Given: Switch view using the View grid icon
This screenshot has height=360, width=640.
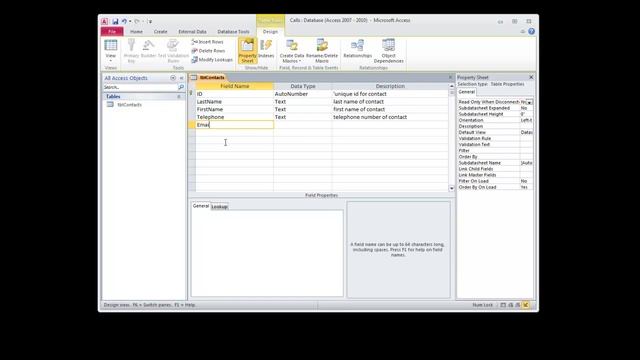Looking at the screenshot, I should tap(111, 45).
